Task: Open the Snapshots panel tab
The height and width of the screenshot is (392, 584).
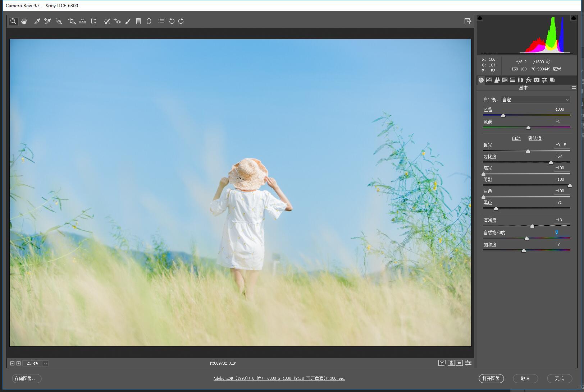Action: pos(552,80)
